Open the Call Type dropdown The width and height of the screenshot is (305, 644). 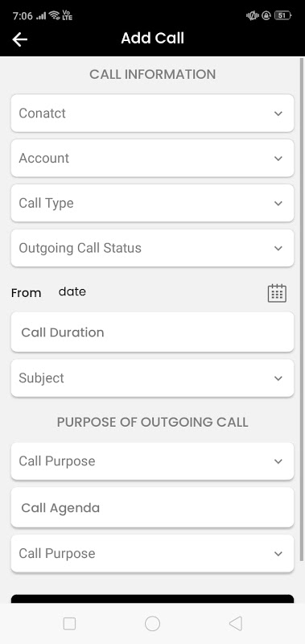coord(152,204)
